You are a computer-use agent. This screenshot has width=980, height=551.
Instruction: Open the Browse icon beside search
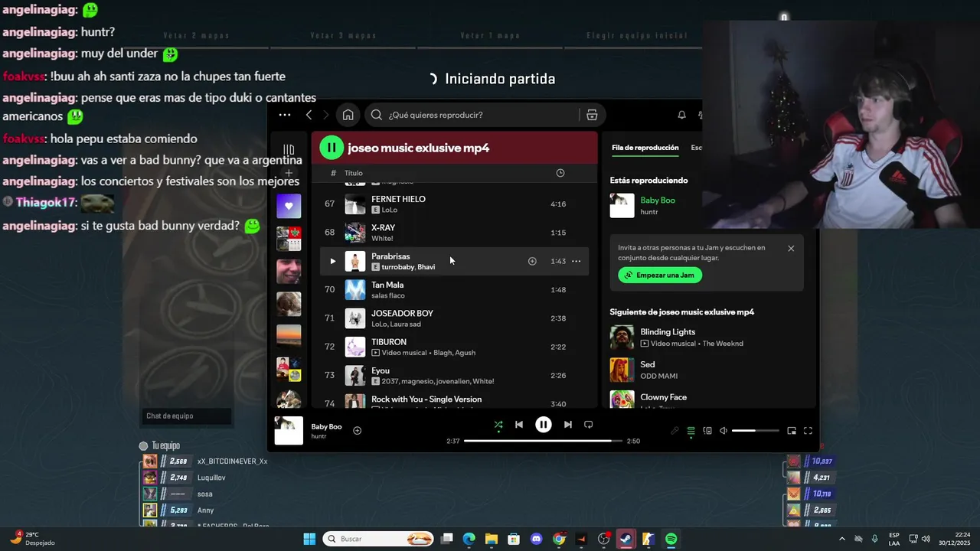tap(592, 115)
